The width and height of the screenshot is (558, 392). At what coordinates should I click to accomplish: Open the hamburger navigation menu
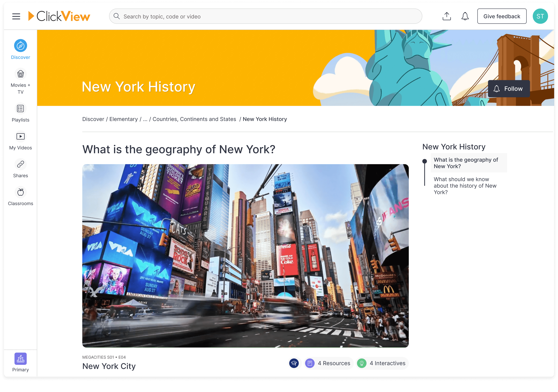coord(16,16)
